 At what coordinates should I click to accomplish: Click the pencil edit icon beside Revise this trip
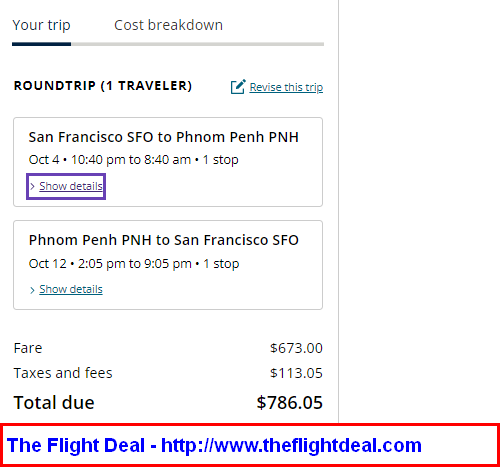(x=238, y=87)
